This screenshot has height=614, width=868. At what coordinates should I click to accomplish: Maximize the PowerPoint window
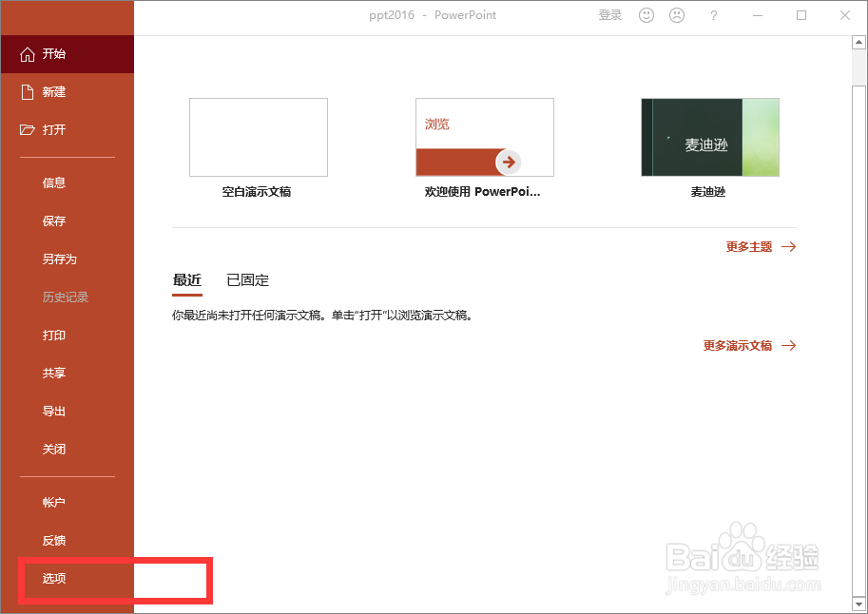pos(801,15)
